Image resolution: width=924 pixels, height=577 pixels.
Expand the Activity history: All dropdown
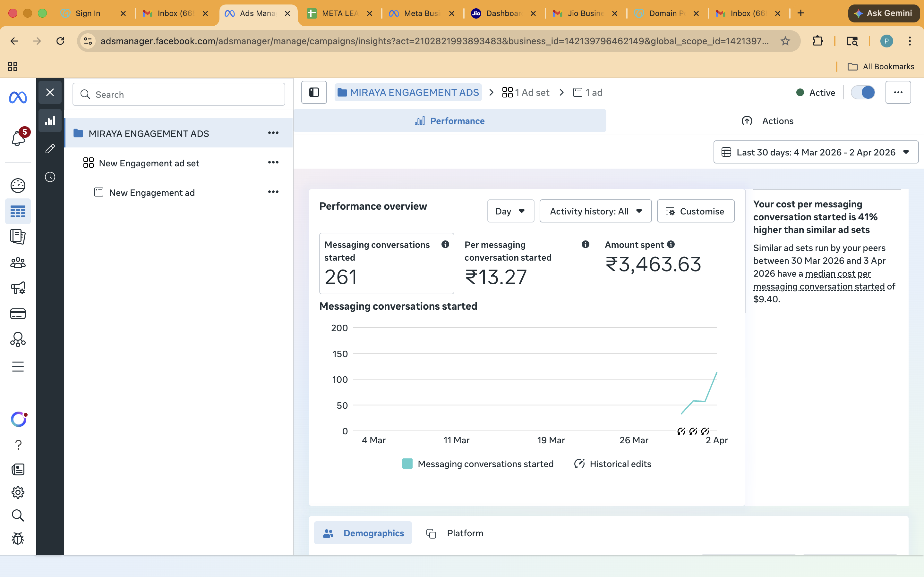coord(595,211)
